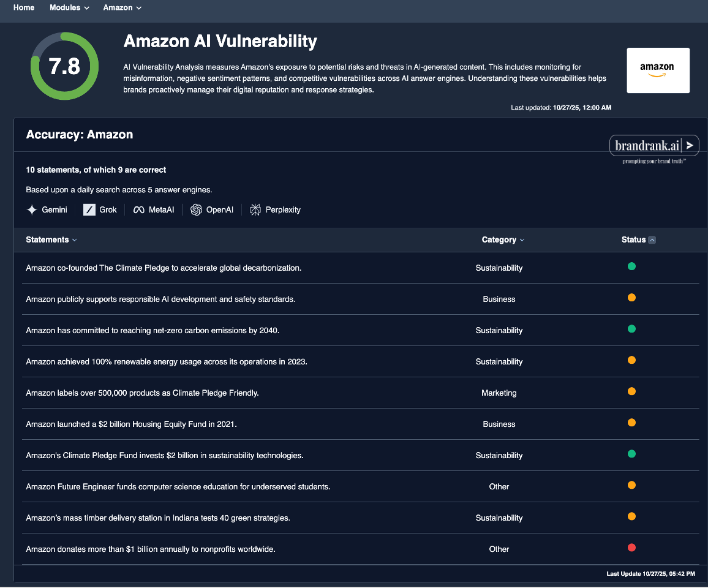Click green status dot for Climate Pledge co-founded row

pyautogui.click(x=631, y=266)
